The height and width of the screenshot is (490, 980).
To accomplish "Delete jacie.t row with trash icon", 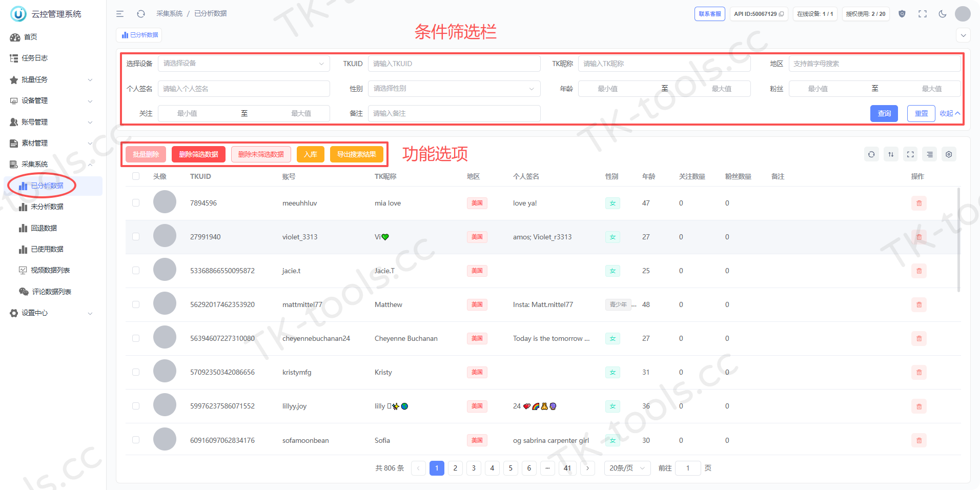I will (x=919, y=271).
